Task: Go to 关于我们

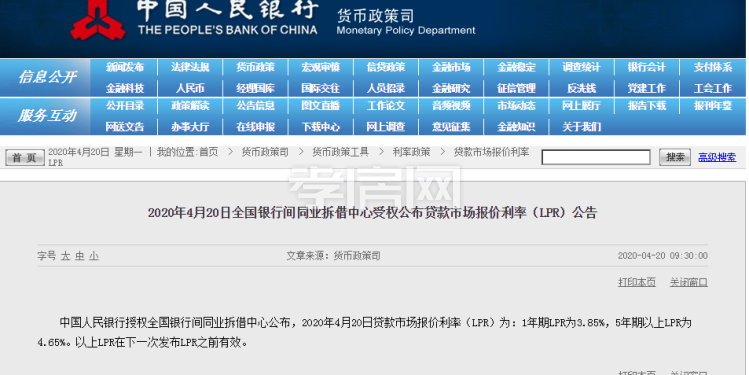Action: pos(581,127)
